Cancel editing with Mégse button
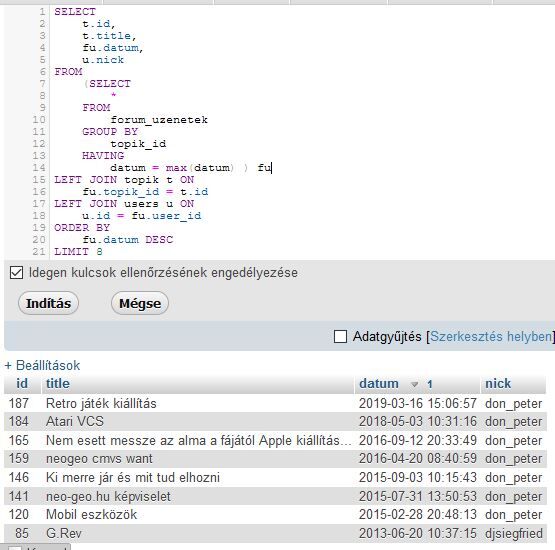Image resolution: width=555 pixels, height=550 pixels. 140,303
